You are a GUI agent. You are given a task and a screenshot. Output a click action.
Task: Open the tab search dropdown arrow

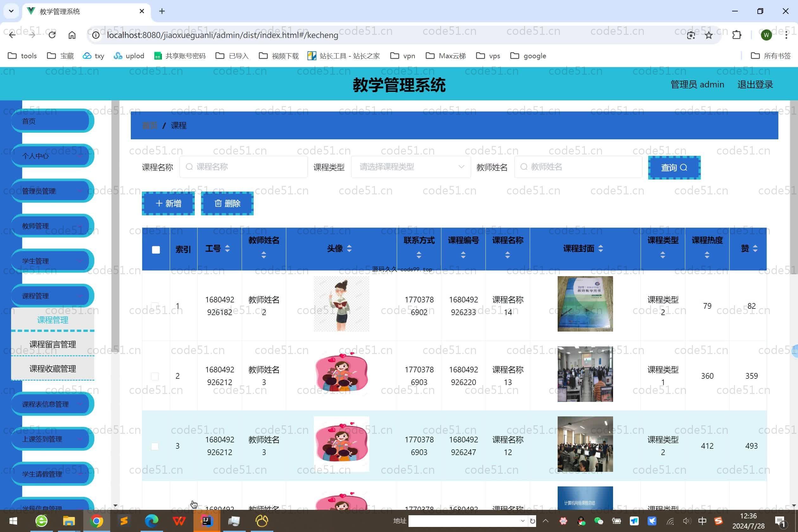[11, 11]
